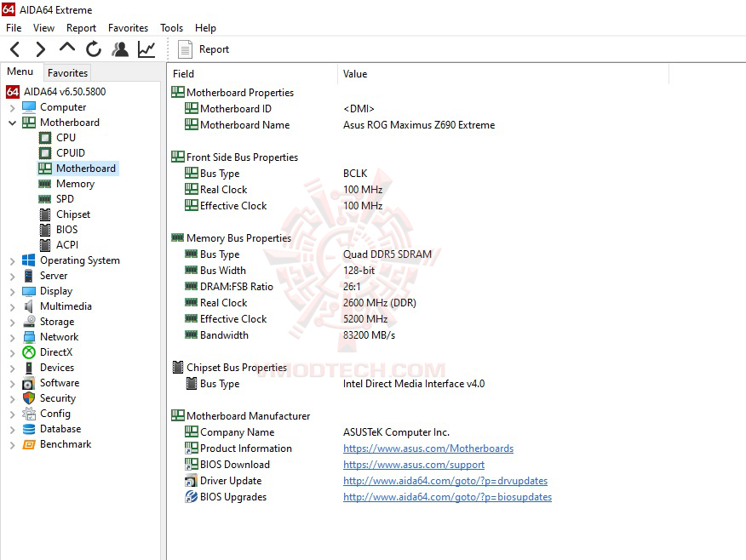Viewport: 746px width, 560px height.
Task: Click the Security shield icon
Action: coord(29,398)
